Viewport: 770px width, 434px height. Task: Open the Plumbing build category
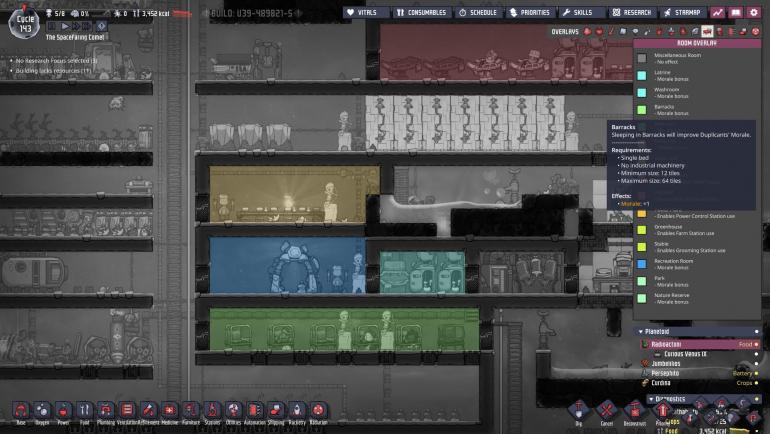click(106, 410)
